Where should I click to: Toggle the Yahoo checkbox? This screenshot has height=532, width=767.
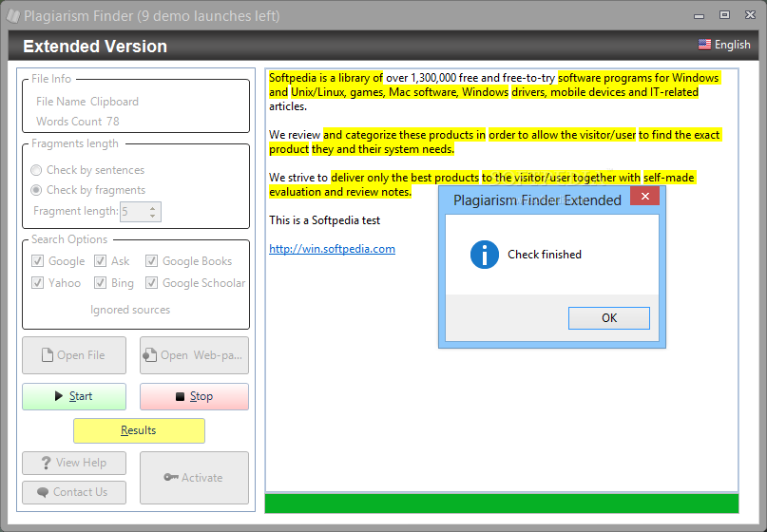tap(37, 283)
